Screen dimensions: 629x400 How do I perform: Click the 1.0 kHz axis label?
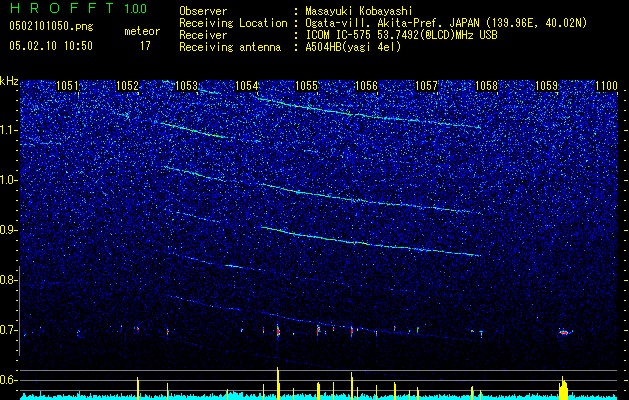pyautogui.click(x=8, y=180)
